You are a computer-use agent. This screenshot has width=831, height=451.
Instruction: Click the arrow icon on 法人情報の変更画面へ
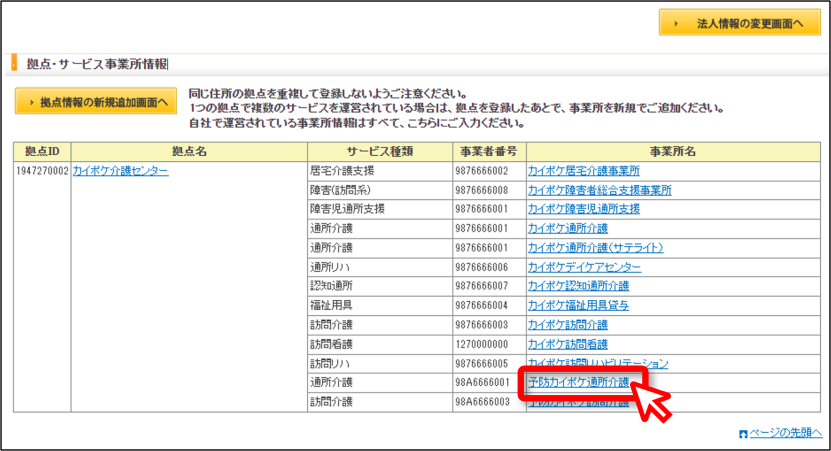pyautogui.click(x=676, y=23)
